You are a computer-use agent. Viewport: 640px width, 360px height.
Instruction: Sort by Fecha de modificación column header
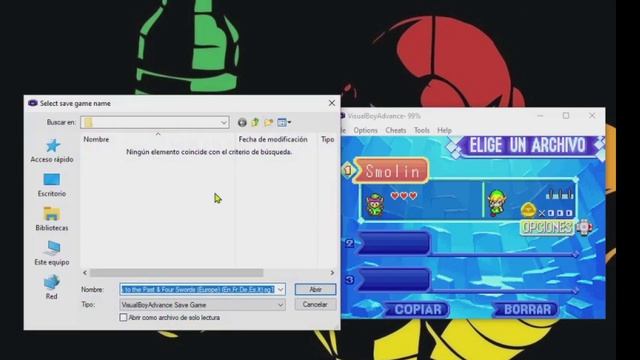point(273,139)
